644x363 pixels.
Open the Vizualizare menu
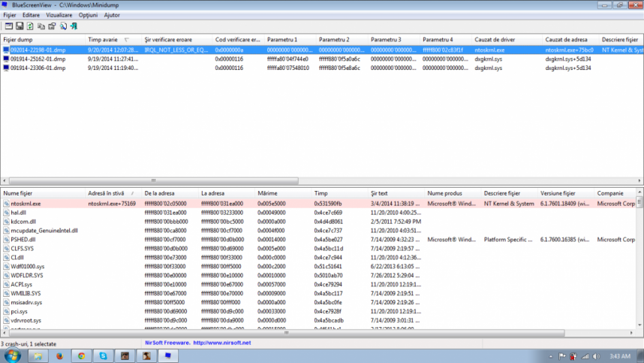point(59,15)
